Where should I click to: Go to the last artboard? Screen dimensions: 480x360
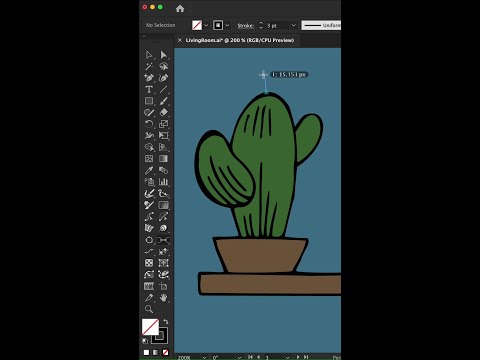coord(306,357)
